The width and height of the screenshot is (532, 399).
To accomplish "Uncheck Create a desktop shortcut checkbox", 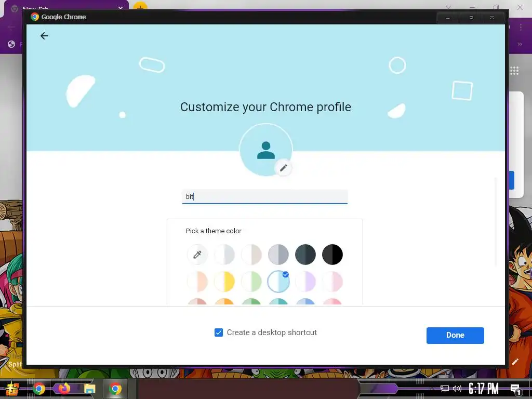I will coord(219,332).
